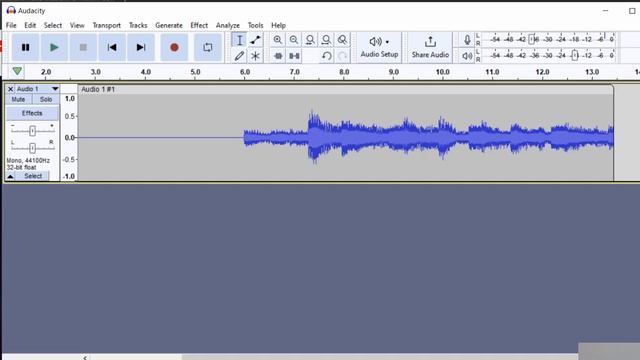Viewport: 640px width, 360px height.
Task: Open Effects for the Audio 1 track
Action: click(32, 113)
